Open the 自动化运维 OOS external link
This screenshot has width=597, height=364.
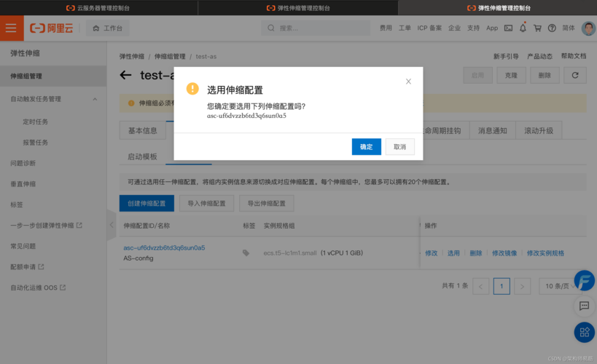(x=38, y=288)
